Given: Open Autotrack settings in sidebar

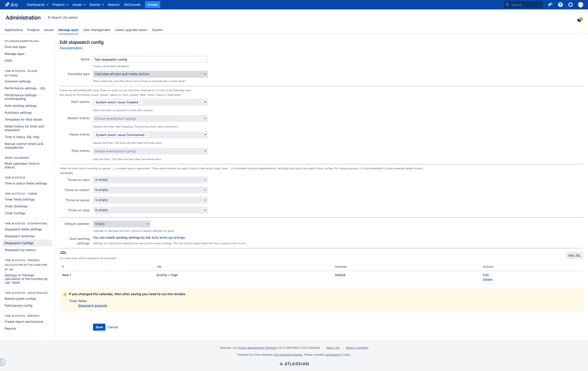Looking at the screenshot, I should pos(18,113).
